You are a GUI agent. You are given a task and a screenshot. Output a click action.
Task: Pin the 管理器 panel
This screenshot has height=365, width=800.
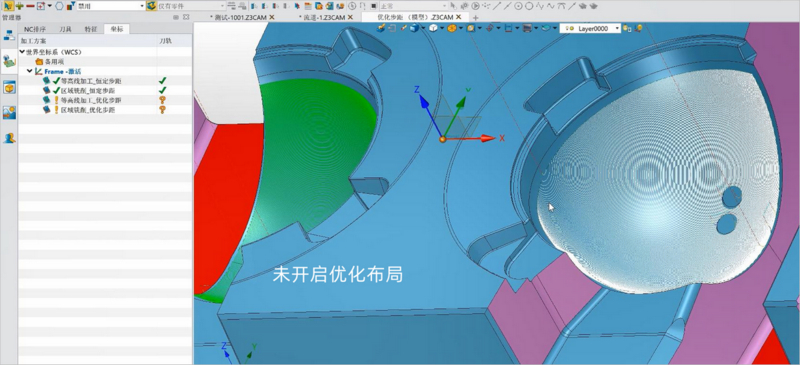(176, 17)
